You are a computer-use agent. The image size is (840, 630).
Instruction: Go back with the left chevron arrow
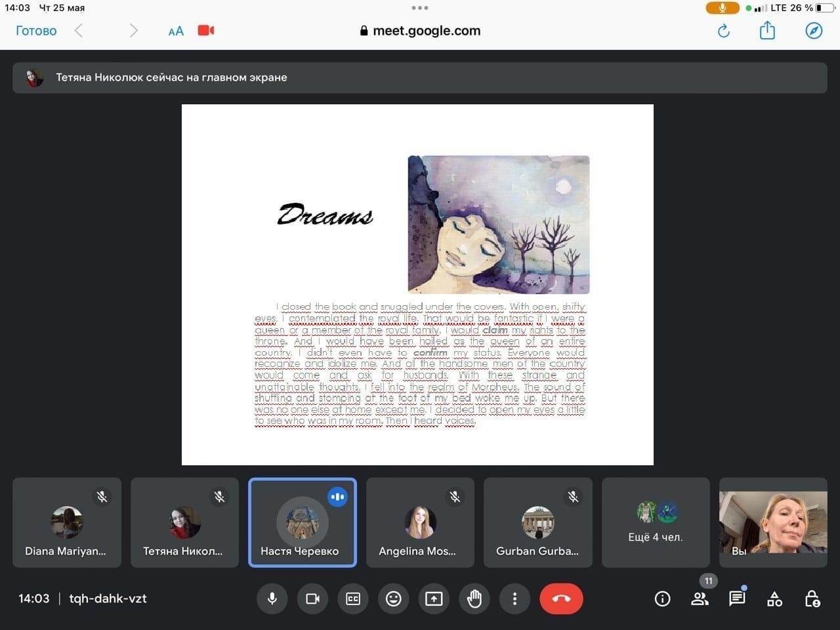pos(79,31)
